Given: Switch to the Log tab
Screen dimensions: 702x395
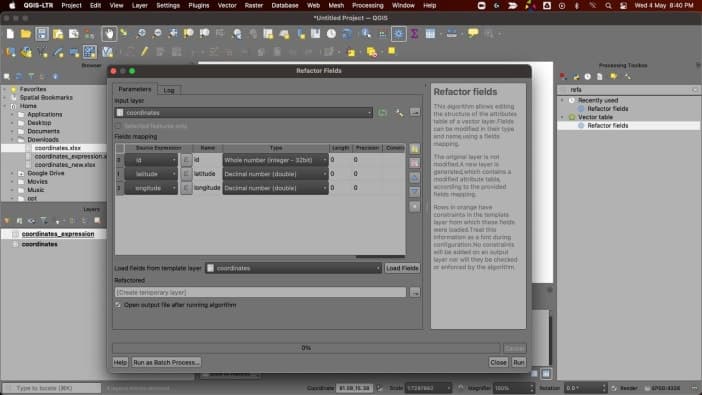Looking at the screenshot, I should coord(169,90).
